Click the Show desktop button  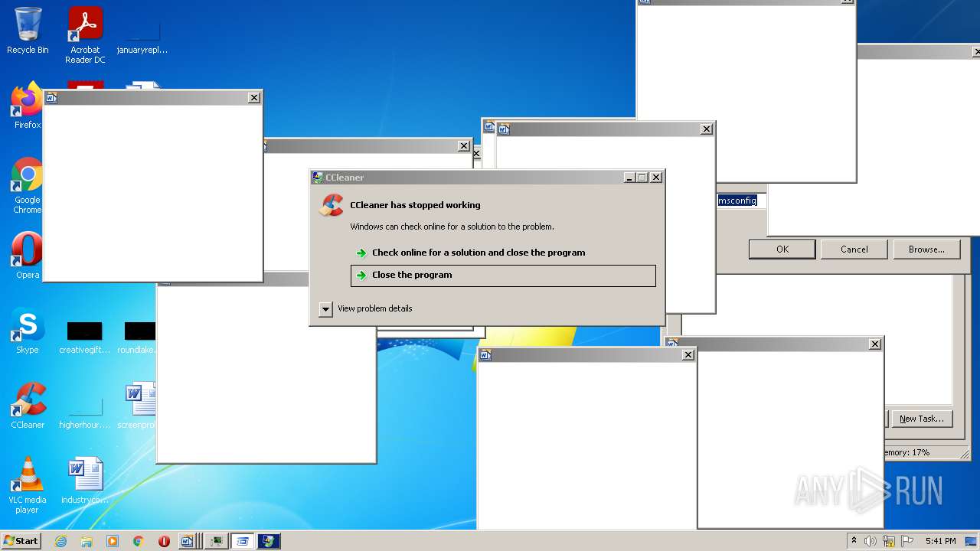point(971,541)
